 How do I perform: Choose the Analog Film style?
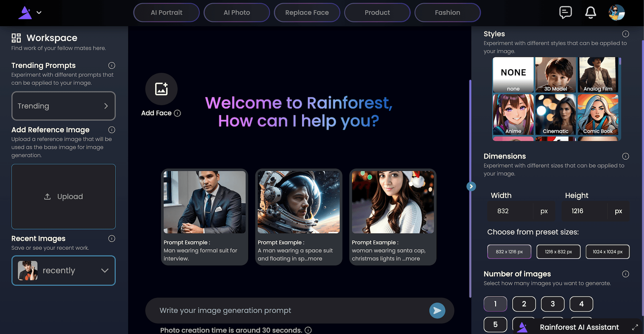coord(598,75)
